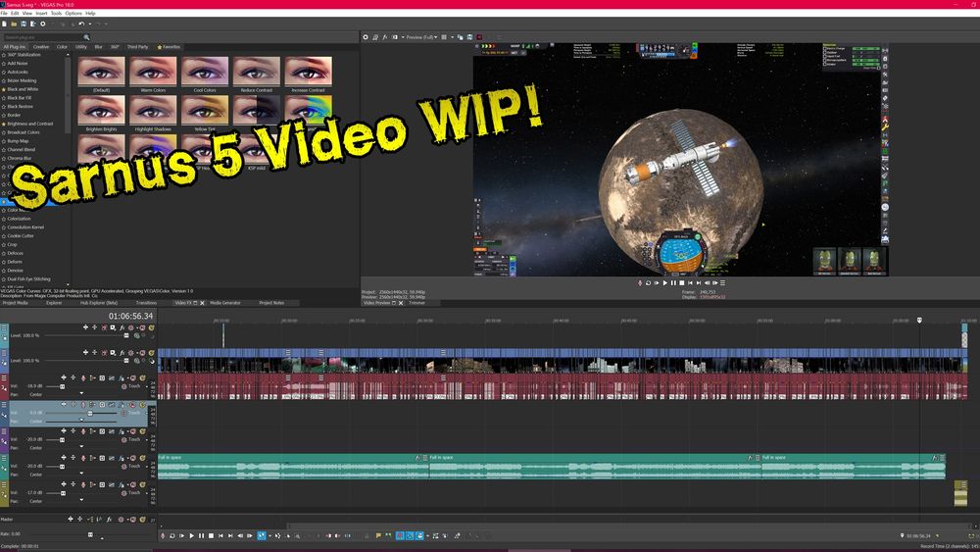This screenshot has width=980, height=552.
Task: Expand the first video track header menu
Action: [x=4, y=328]
